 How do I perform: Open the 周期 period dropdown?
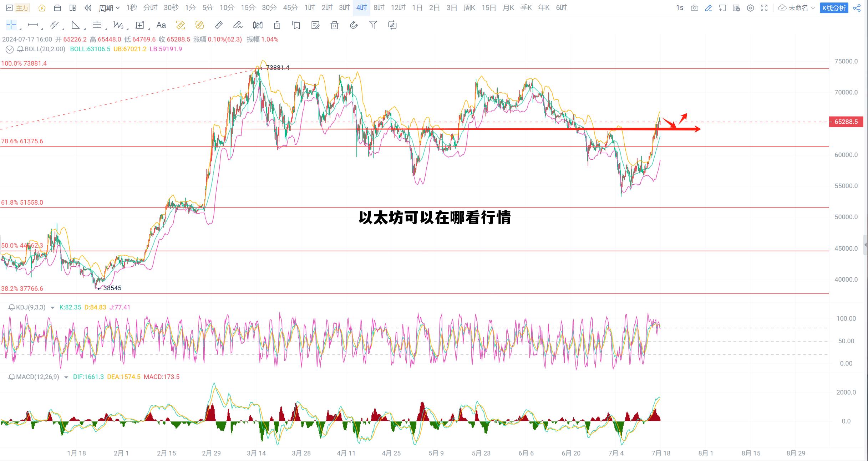coord(109,7)
